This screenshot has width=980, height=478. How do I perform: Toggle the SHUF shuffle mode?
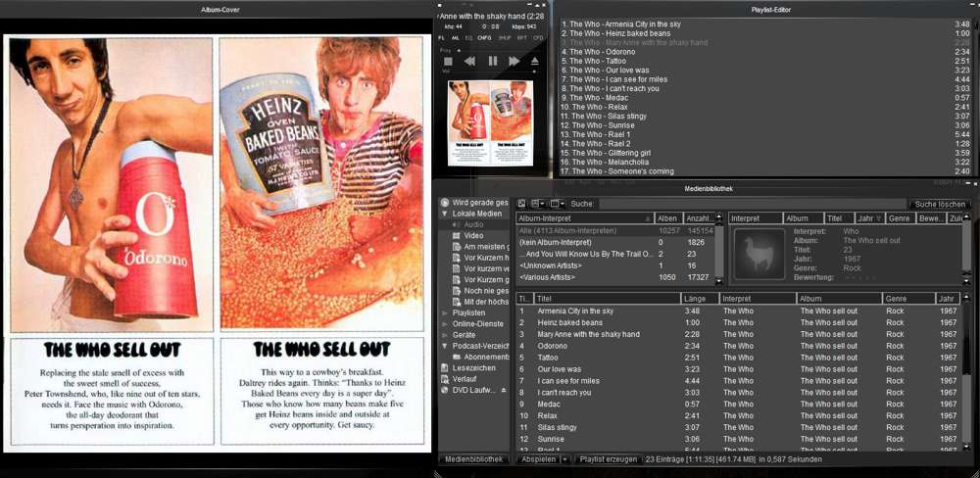(x=505, y=37)
